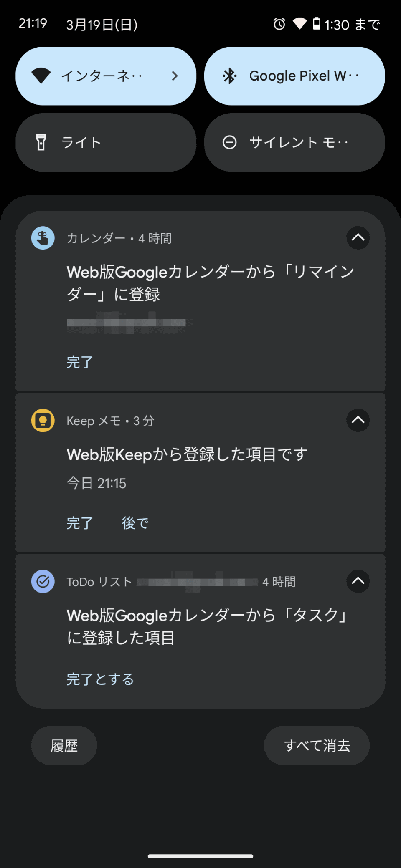Enable サイレント モード mode

[x=294, y=142]
